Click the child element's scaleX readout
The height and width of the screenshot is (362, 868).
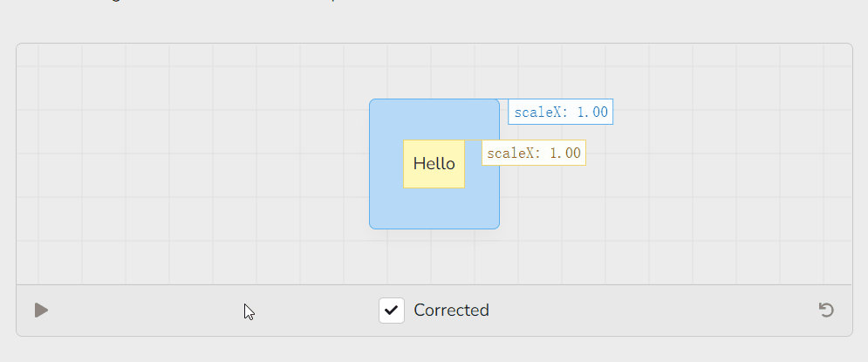click(x=533, y=153)
